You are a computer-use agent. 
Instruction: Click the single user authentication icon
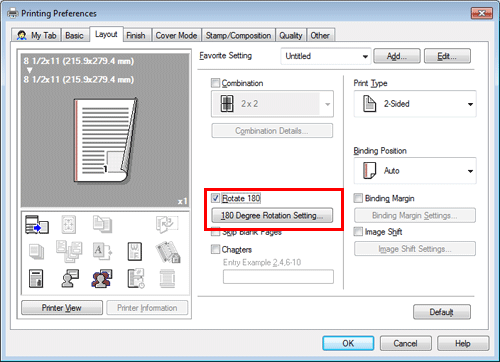tap(70, 278)
